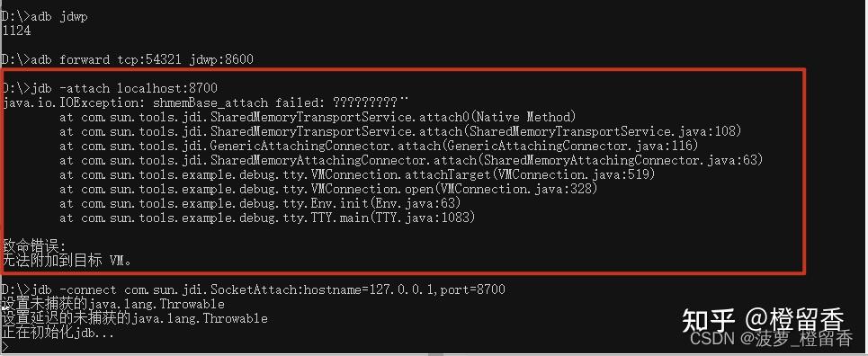Click the jdb -connect SocketAttach command

pyautogui.click(x=253, y=289)
